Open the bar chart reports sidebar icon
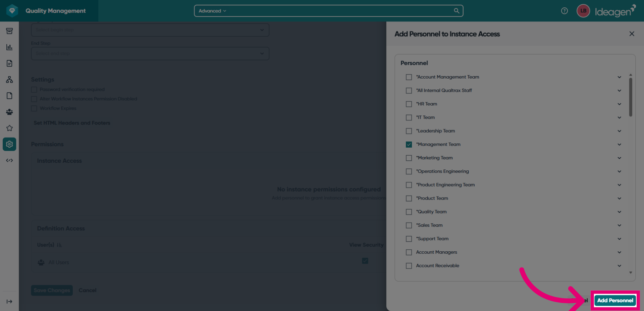Viewport: 644px width, 311px height. coord(9,47)
